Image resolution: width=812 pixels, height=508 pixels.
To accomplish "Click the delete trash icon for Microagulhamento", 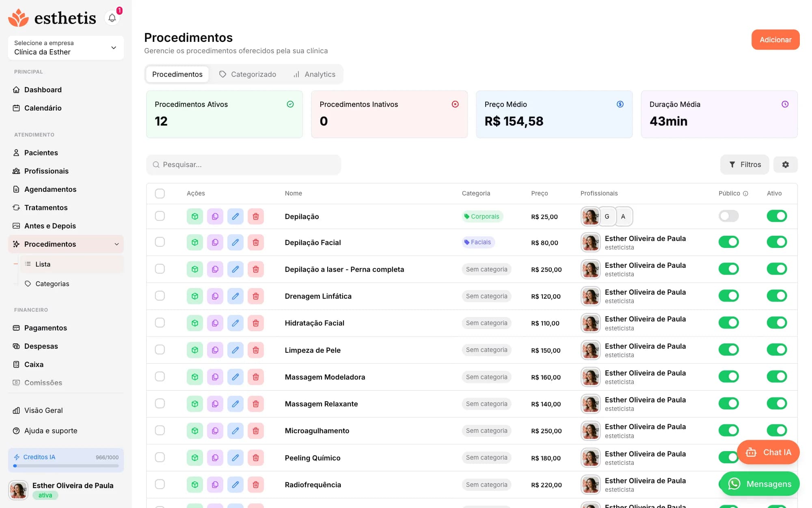I will tap(256, 431).
